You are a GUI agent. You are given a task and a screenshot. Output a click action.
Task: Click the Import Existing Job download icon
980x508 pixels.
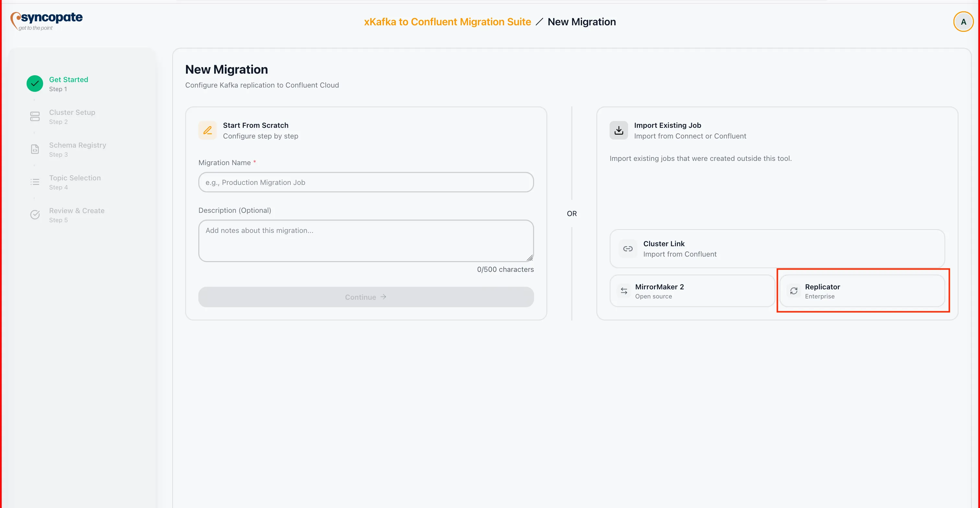coord(618,130)
